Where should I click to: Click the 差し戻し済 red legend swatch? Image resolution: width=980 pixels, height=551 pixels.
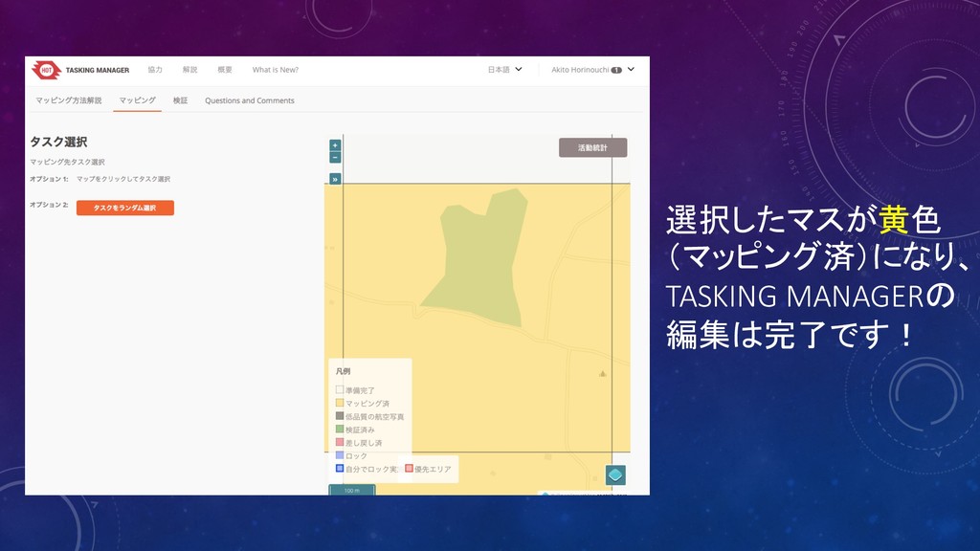click(340, 442)
